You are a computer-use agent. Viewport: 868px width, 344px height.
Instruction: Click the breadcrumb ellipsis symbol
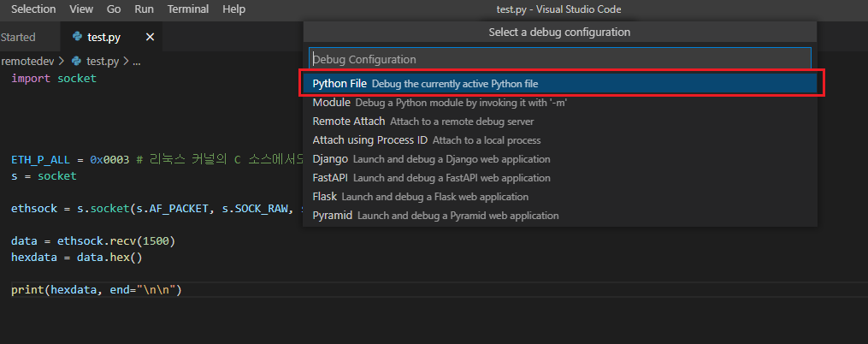(137, 62)
